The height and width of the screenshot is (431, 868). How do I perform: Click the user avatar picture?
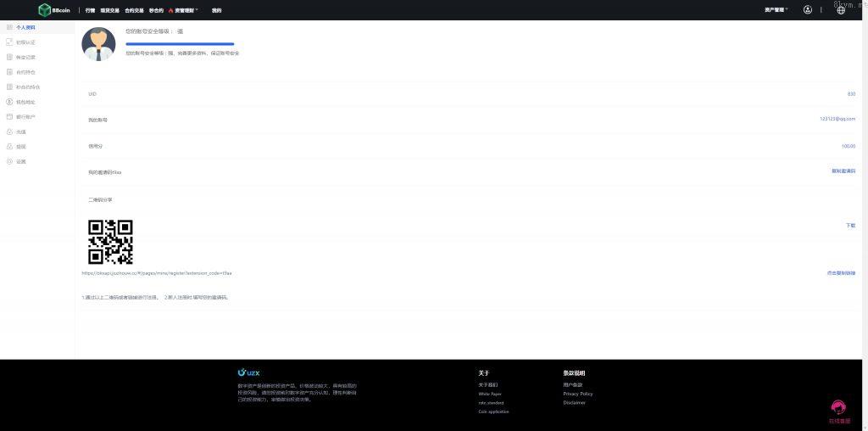tap(98, 44)
